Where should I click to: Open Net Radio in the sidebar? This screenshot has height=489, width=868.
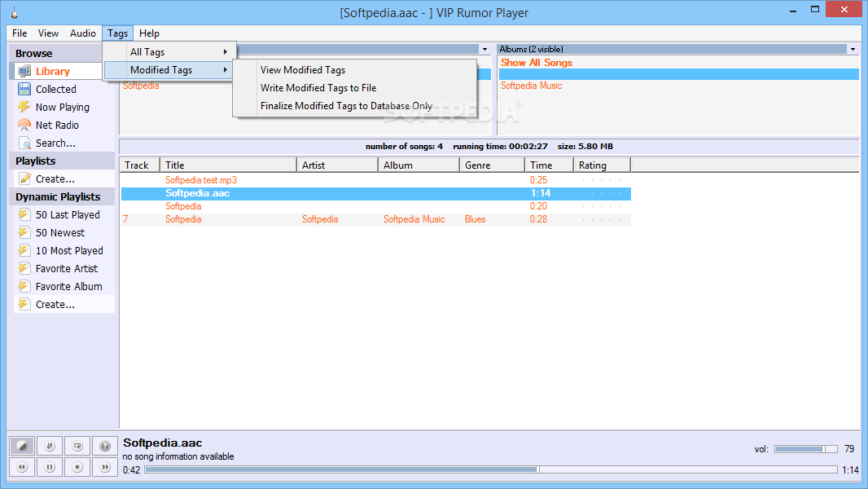pyautogui.click(x=57, y=126)
